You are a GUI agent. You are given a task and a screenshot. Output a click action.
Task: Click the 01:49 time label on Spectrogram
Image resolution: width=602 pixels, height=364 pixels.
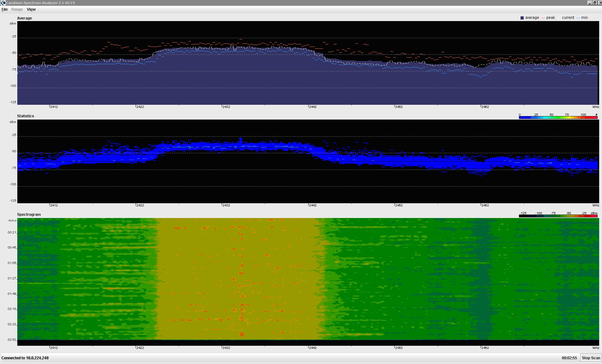[12, 294]
